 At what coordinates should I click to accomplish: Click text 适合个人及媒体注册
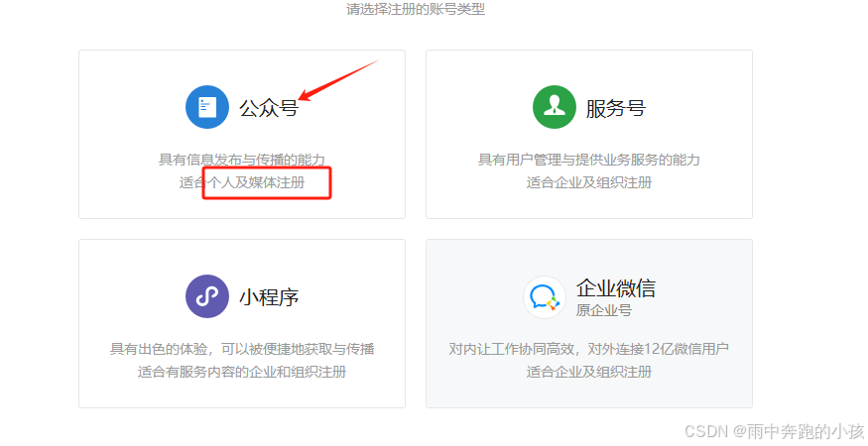[242, 182]
